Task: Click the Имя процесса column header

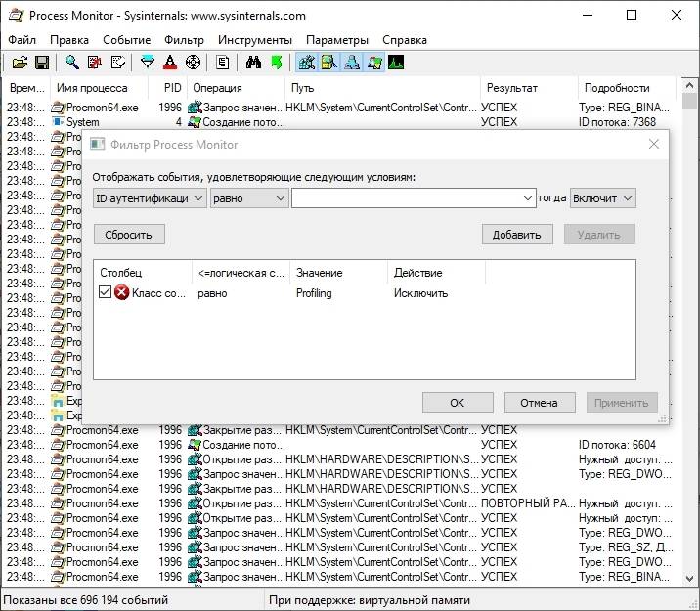Action: coord(99,88)
